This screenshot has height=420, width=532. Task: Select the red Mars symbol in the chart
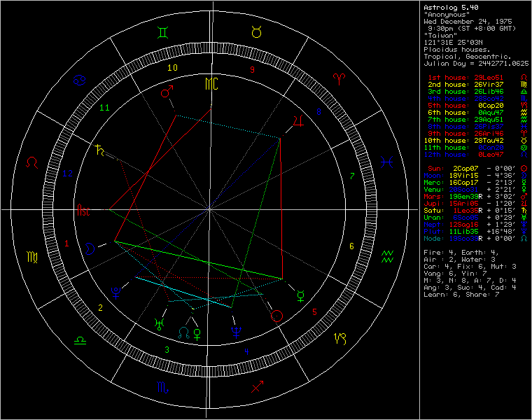coord(167,91)
